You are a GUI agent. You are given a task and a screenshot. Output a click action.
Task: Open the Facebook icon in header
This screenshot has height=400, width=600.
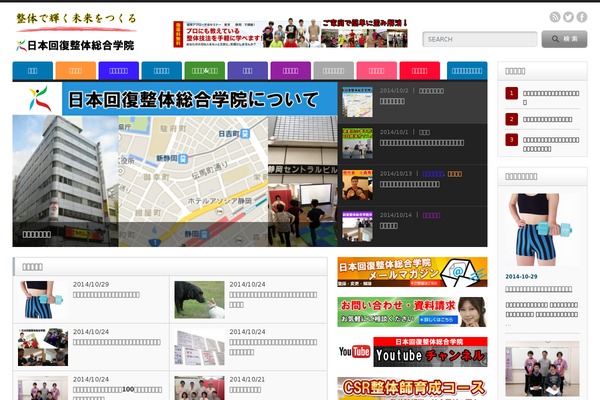pos(582,17)
